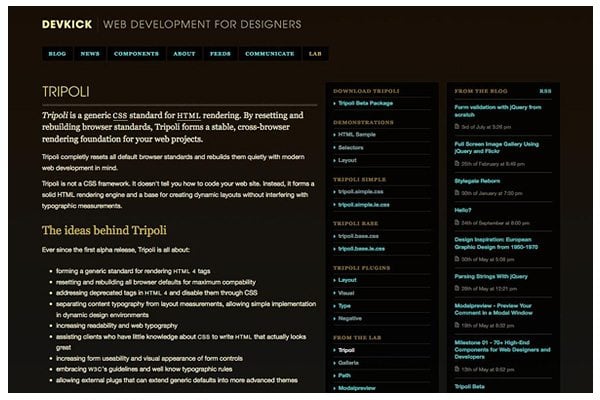The image size is (600, 400).
Task: Open the HTML Sample demonstration
Action: 357,134
